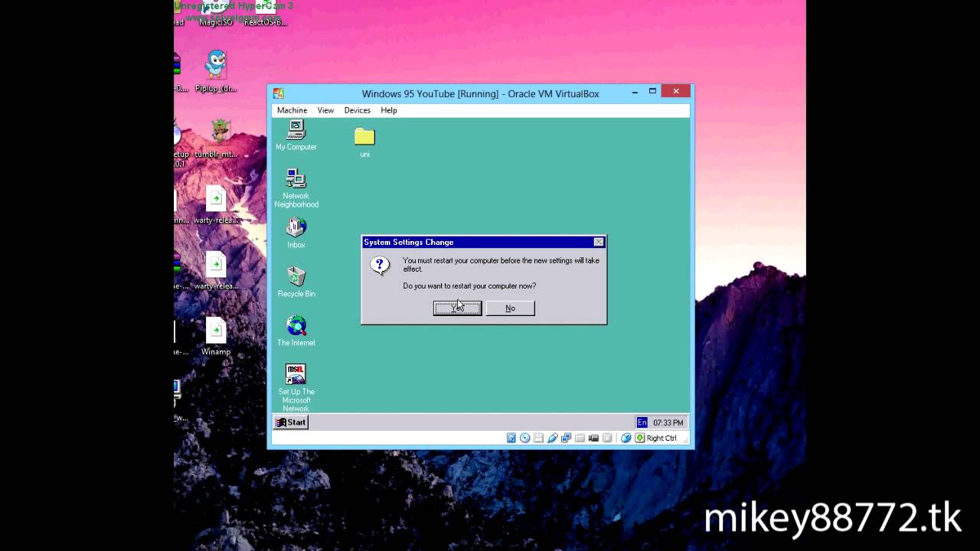Select the tumblr_mt image icon on host desktop
Screen dimensions: 980x551
216,139
